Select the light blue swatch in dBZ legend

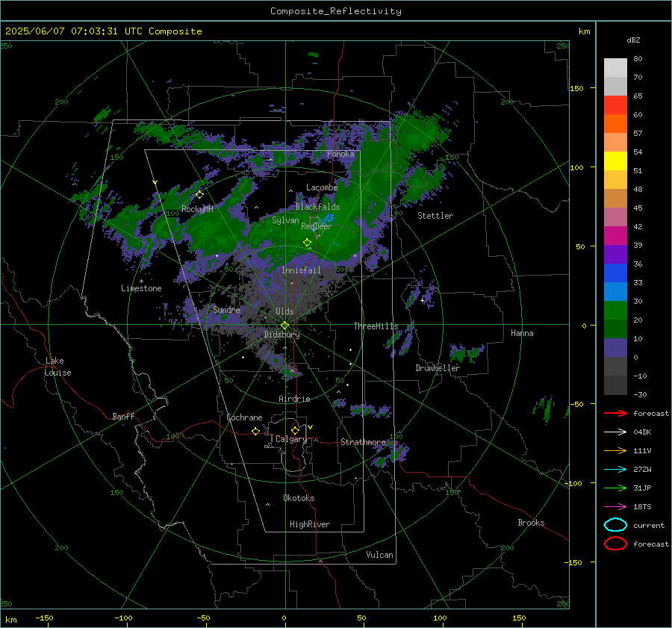coord(615,291)
